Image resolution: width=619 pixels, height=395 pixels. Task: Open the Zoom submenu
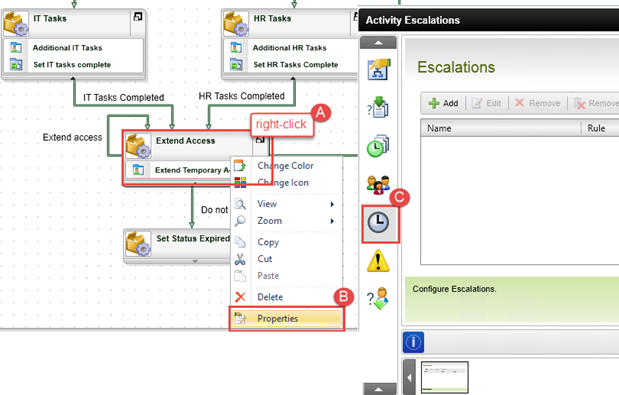click(x=287, y=221)
